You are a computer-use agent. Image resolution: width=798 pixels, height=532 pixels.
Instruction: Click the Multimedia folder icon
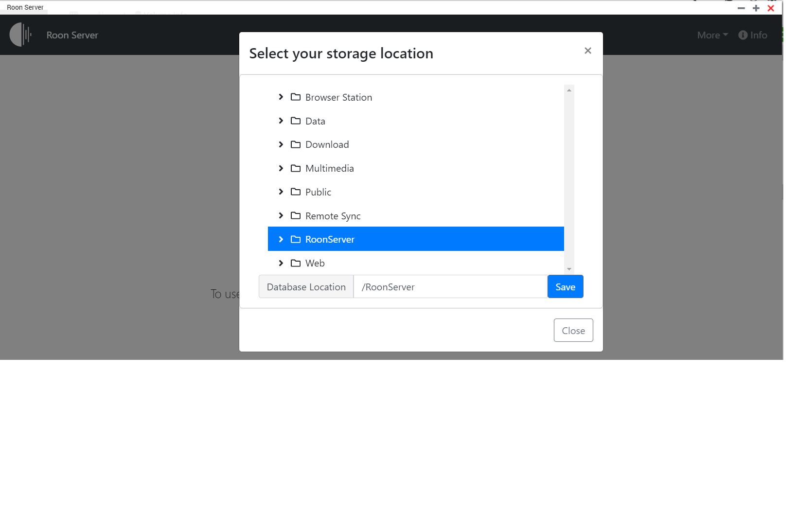pyautogui.click(x=295, y=168)
